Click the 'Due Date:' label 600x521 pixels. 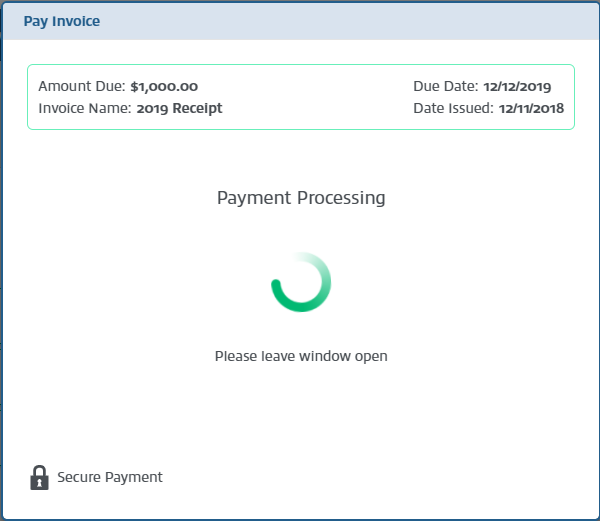coord(446,86)
